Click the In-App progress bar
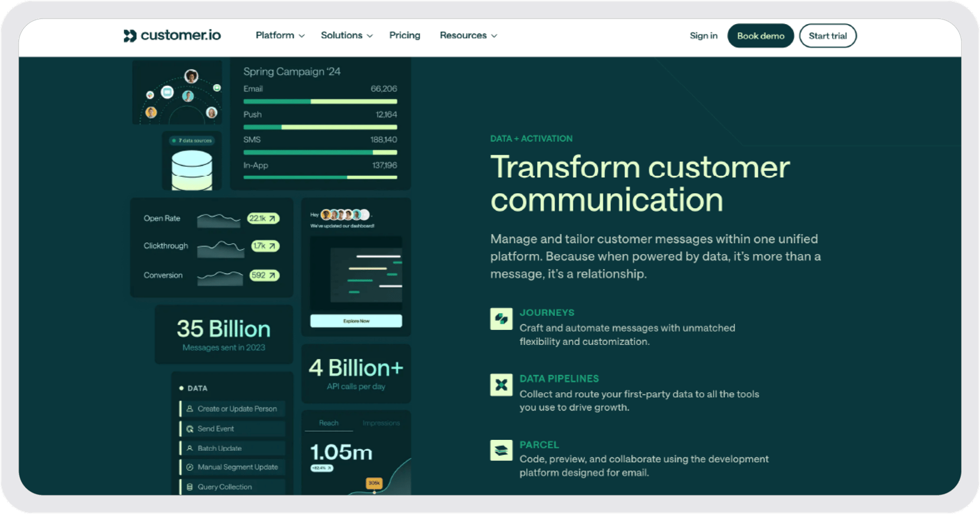 pos(320,178)
